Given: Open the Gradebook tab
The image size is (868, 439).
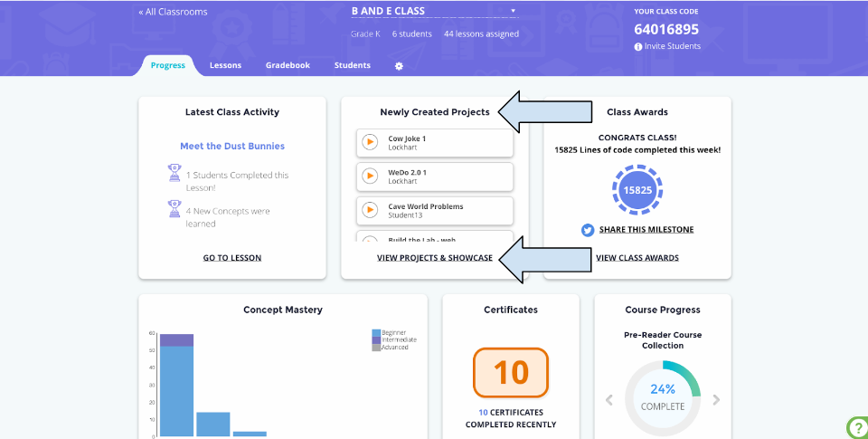Looking at the screenshot, I should click(288, 65).
